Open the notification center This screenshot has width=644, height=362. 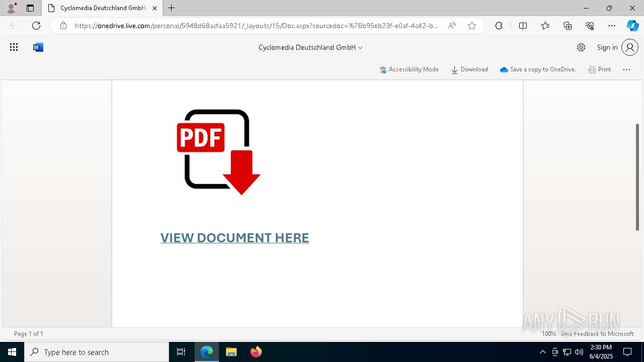[x=627, y=352]
